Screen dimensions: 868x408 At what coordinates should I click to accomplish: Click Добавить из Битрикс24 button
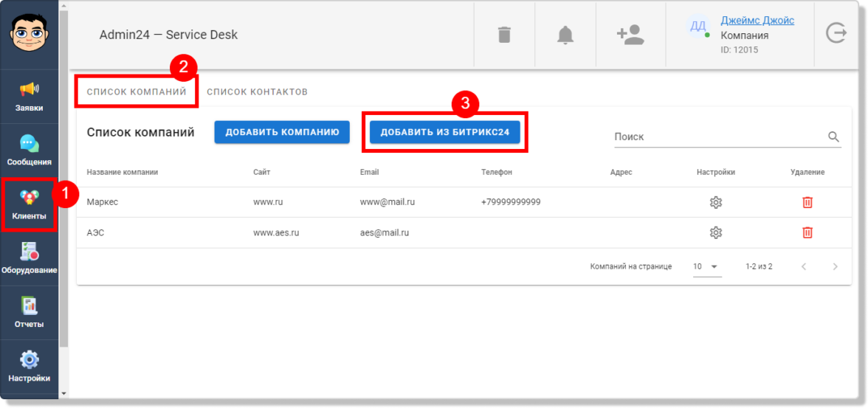[445, 132]
